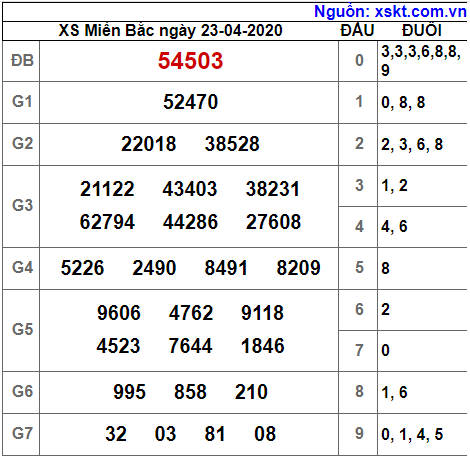Click the G4 row label

22,268
